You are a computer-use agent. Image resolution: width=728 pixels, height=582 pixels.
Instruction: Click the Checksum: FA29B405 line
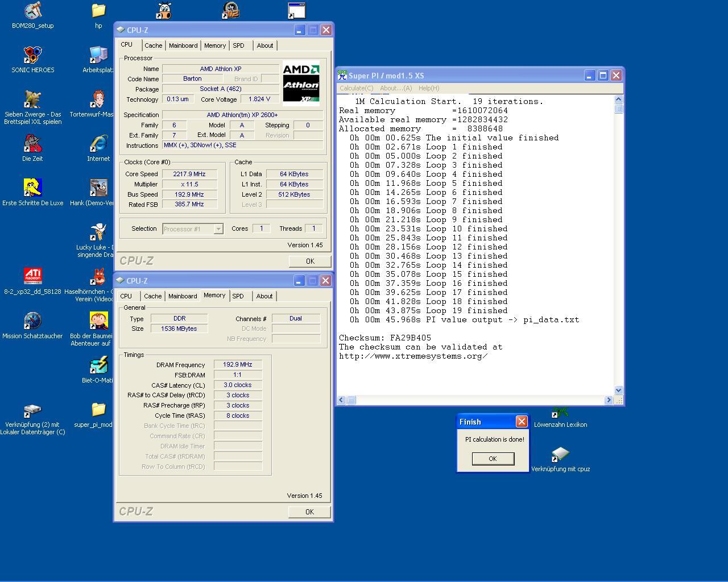(385, 338)
